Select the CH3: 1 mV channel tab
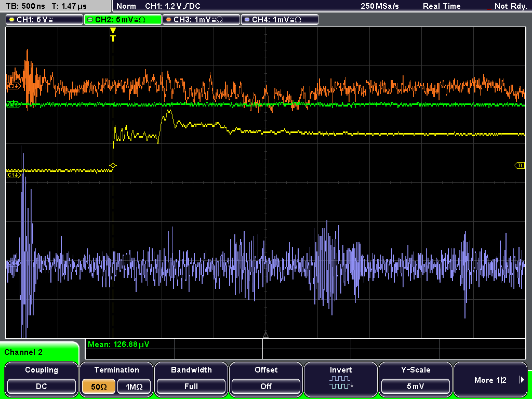The height and width of the screenshot is (399, 532). coord(201,20)
